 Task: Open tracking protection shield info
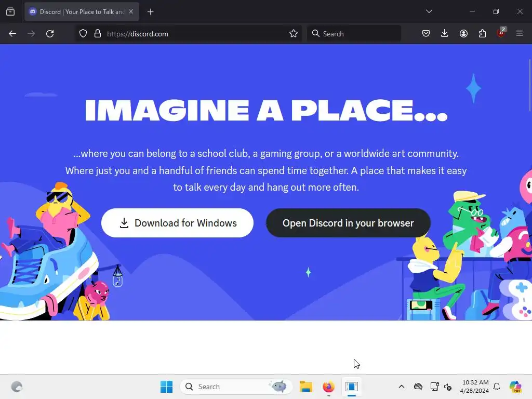pyautogui.click(x=83, y=34)
